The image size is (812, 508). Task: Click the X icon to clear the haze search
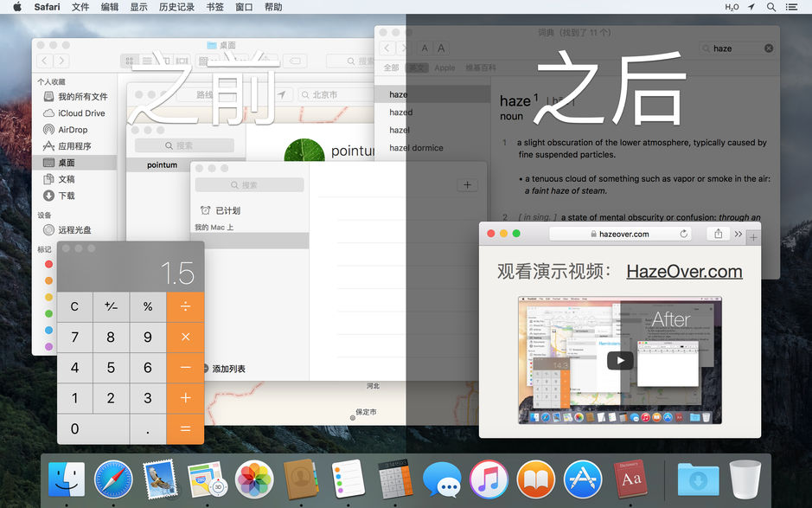(x=768, y=48)
